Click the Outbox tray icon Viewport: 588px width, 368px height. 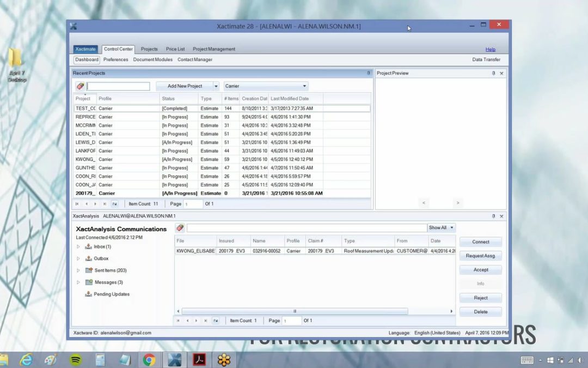click(x=89, y=258)
